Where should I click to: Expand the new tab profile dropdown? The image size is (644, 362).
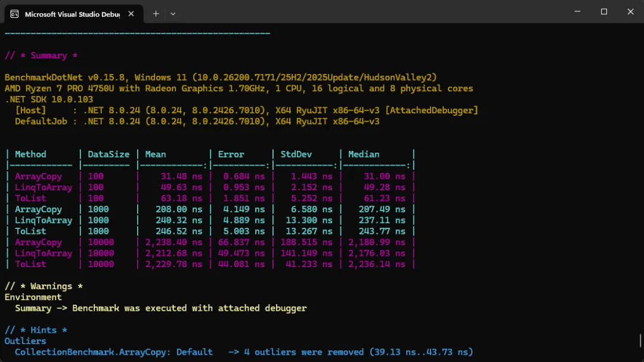(173, 14)
